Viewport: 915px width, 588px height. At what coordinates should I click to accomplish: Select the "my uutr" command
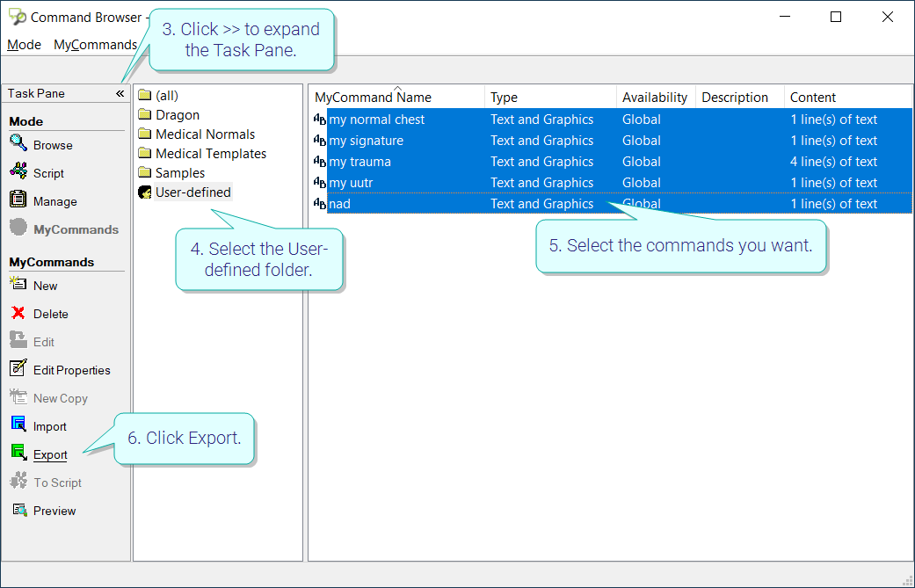(x=351, y=183)
